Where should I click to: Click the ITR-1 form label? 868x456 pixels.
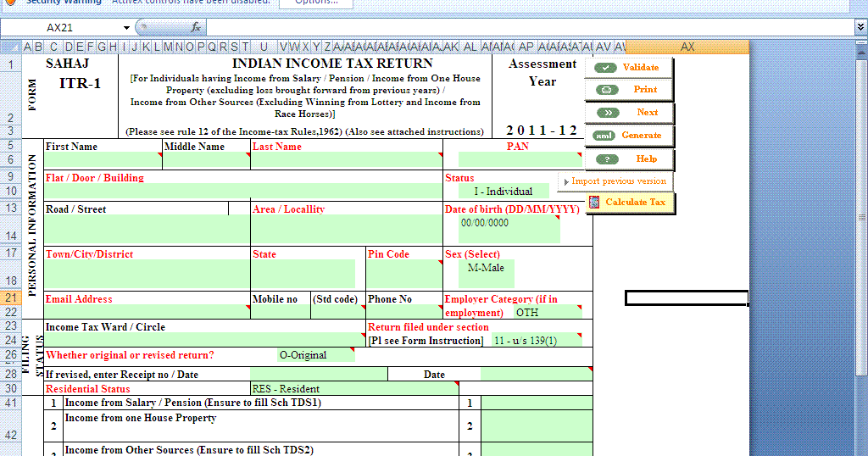[81, 84]
